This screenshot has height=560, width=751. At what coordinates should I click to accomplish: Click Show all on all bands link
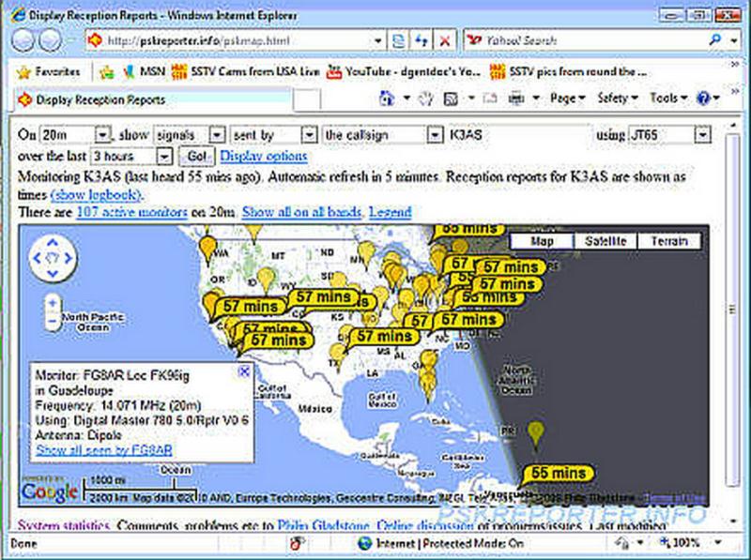pos(301,212)
